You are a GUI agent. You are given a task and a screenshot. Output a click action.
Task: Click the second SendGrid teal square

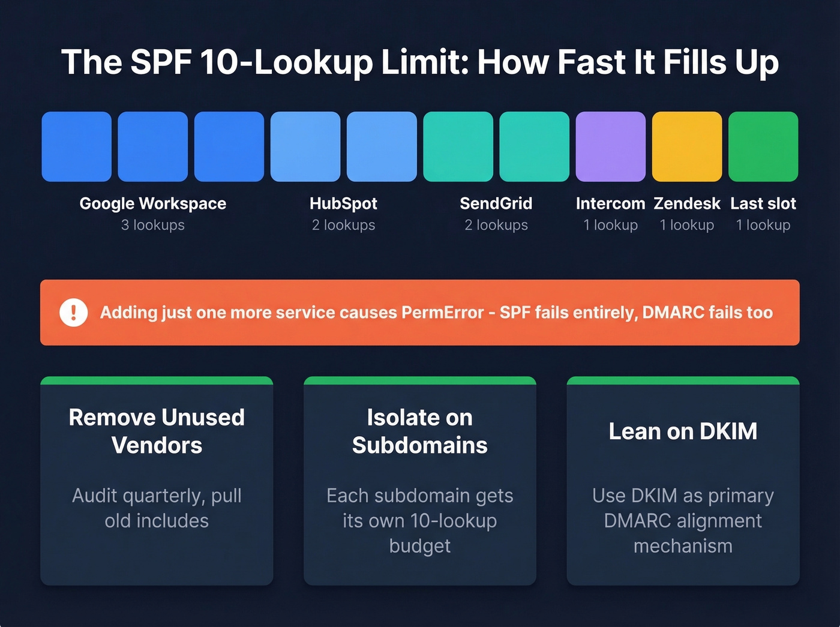[534, 146]
